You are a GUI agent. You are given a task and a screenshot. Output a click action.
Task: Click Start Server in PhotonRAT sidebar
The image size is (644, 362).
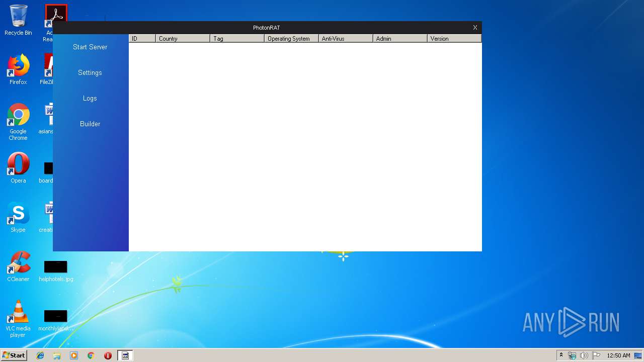pyautogui.click(x=90, y=47)
